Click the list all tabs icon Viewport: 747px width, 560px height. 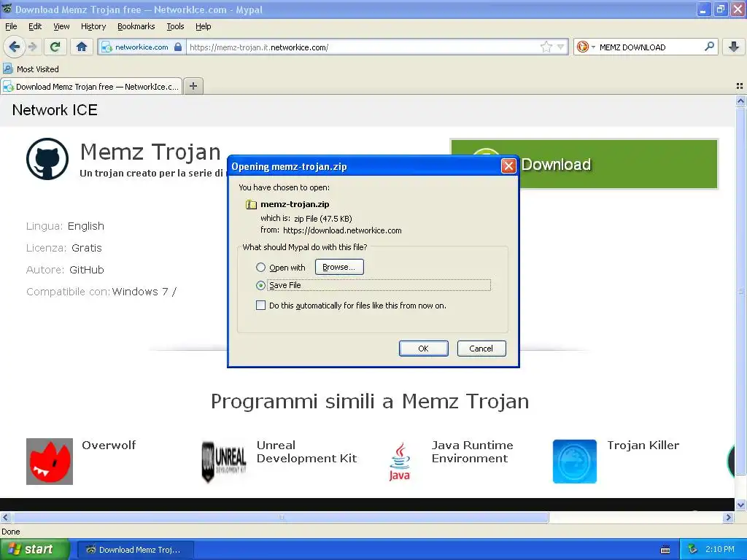tap(740, 86)
